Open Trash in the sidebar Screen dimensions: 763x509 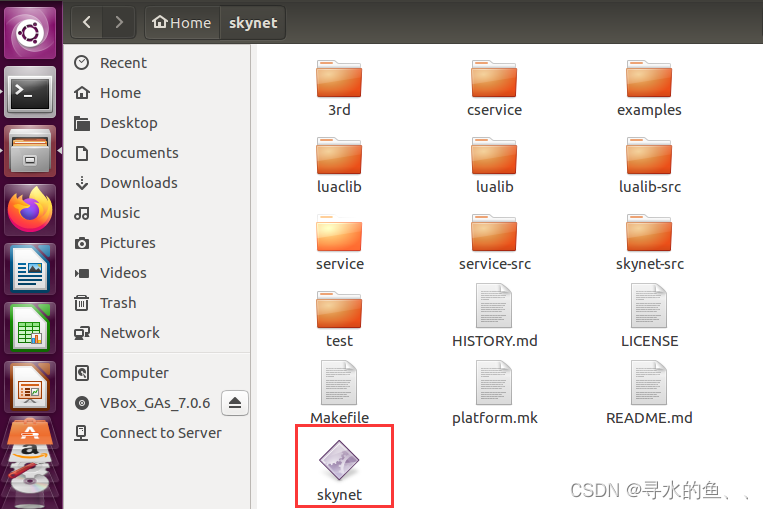pyautogui.click(x=157, y=303)
